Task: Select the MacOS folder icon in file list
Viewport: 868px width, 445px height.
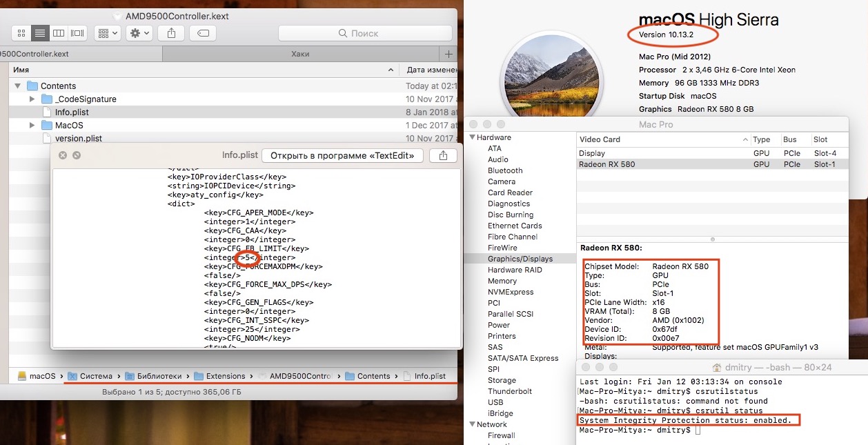Action: tap(47, 126)
